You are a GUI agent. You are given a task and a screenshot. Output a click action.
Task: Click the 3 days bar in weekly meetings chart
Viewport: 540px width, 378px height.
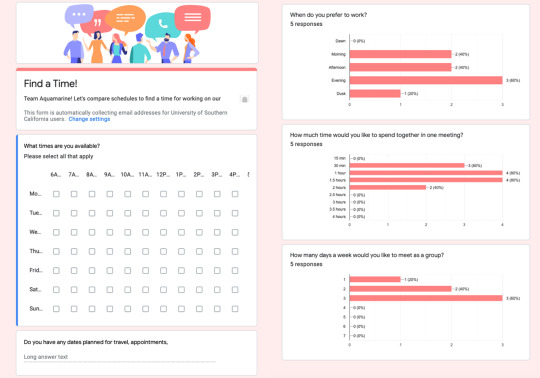coord(426,298)
